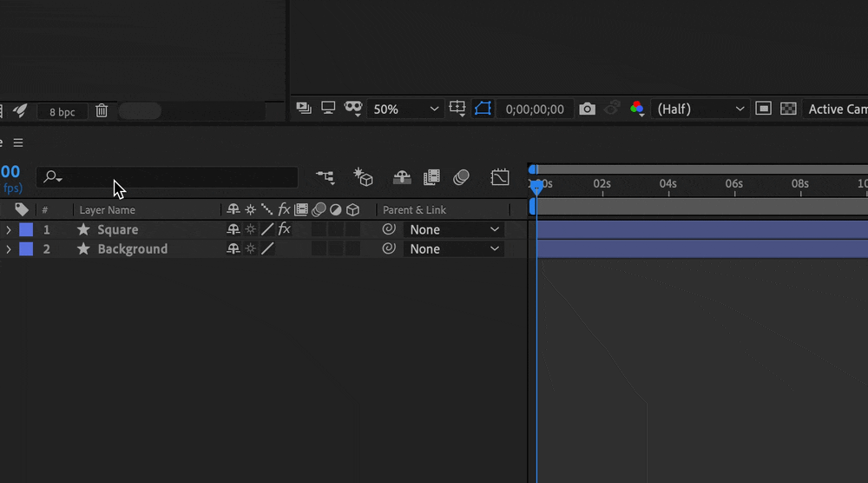Click the trash delete icon in Project panel

pos(102,111)
